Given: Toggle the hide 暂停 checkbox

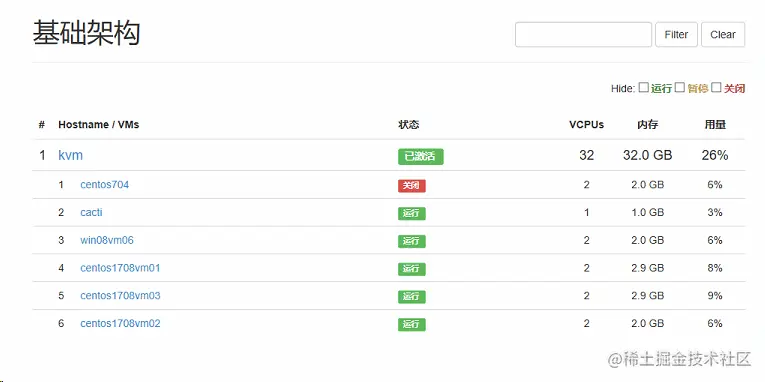Looking at the screenshot, I should click(680, 88).
